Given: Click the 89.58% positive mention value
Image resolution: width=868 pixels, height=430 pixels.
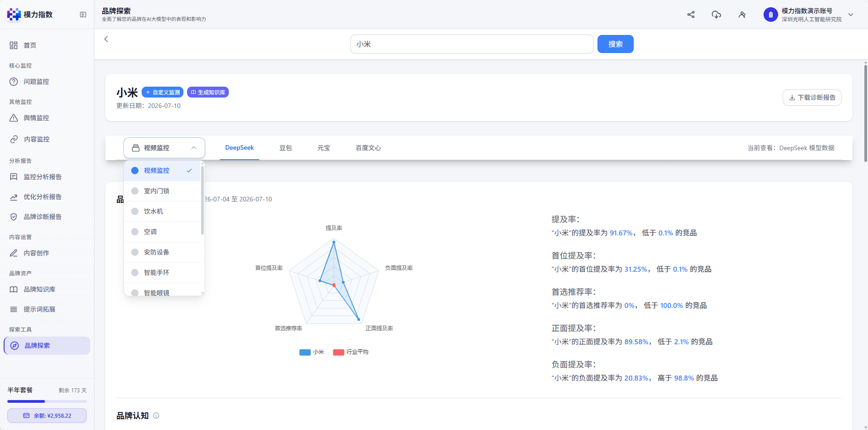Looking at the screenshot, I should point(636,342).
